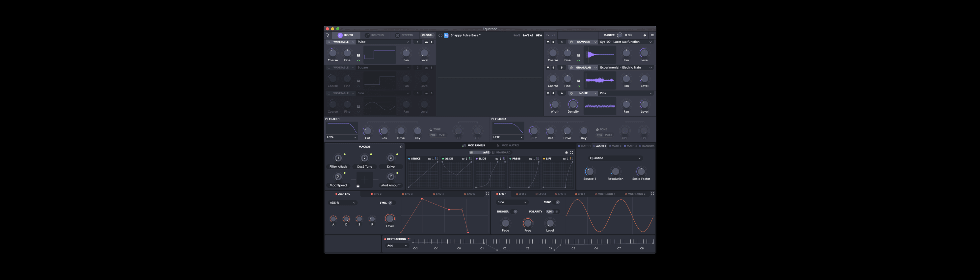Click the Effects tab icon
This screenshot has width=980, height=280.
pyautogui.click(x=397, y=35)
